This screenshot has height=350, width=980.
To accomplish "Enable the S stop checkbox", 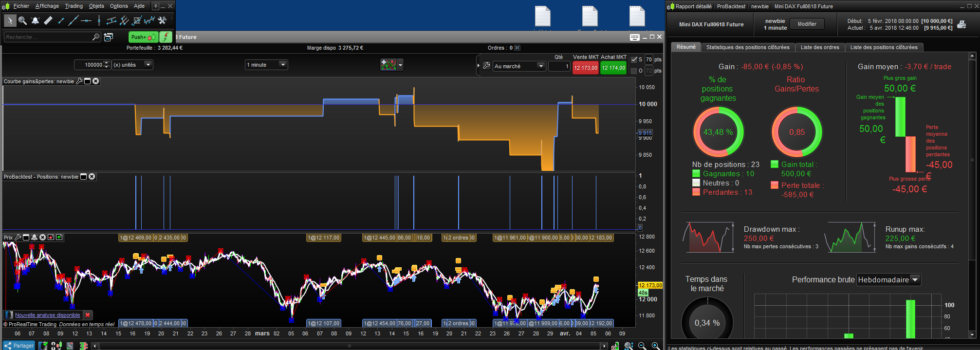I will point(634,59).
